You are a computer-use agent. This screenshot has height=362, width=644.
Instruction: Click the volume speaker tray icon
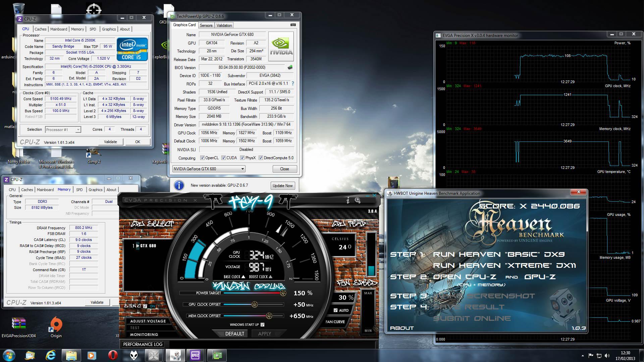(607, 355)
